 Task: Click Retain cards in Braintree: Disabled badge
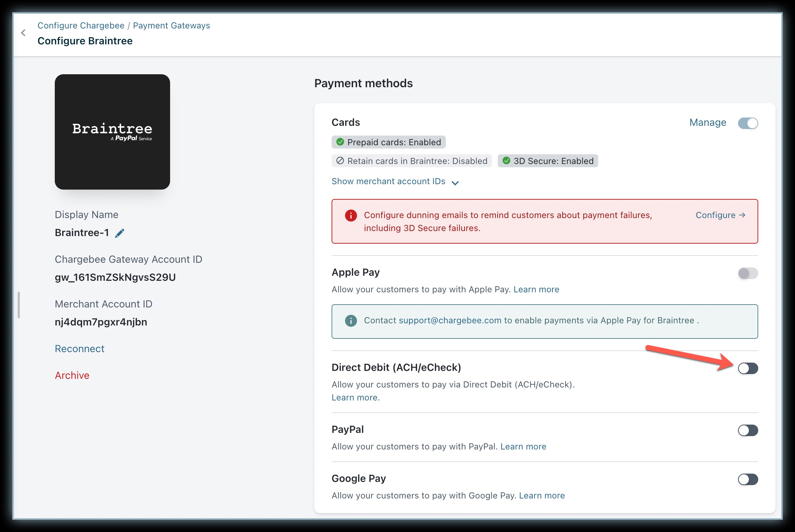(412, 161)
